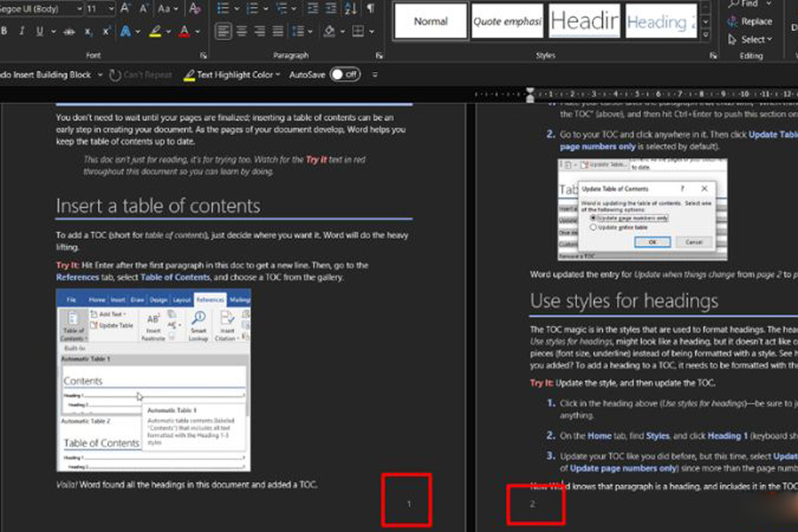
Task: Apply strikethrough formatting
Action: click(70, 31)
